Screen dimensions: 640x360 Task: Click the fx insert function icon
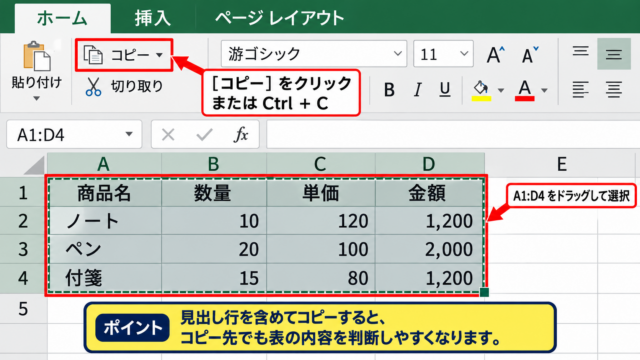tap(241, 134)
